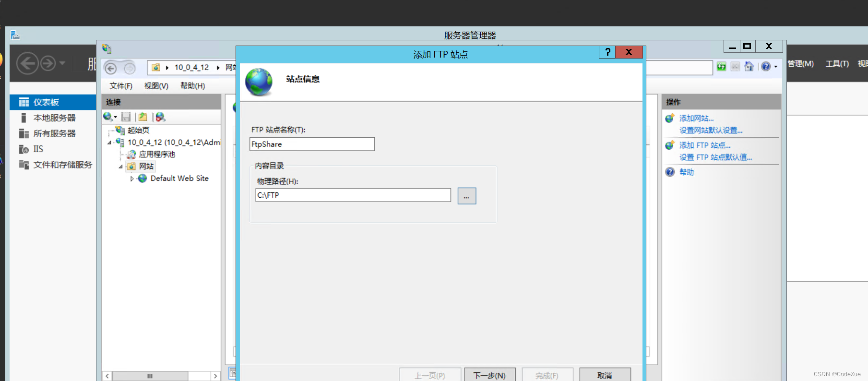Select 起始页 in the connections tree
The image size is (868, 381).
[x=139, y=131]
